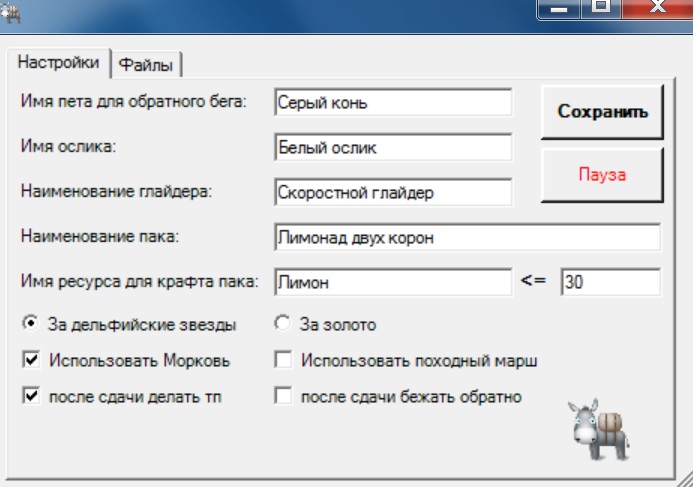Check "после сдачи бежать обратно" option
Image resolution: width=694 pixels, height=487 pixels.
click(283, 396)
